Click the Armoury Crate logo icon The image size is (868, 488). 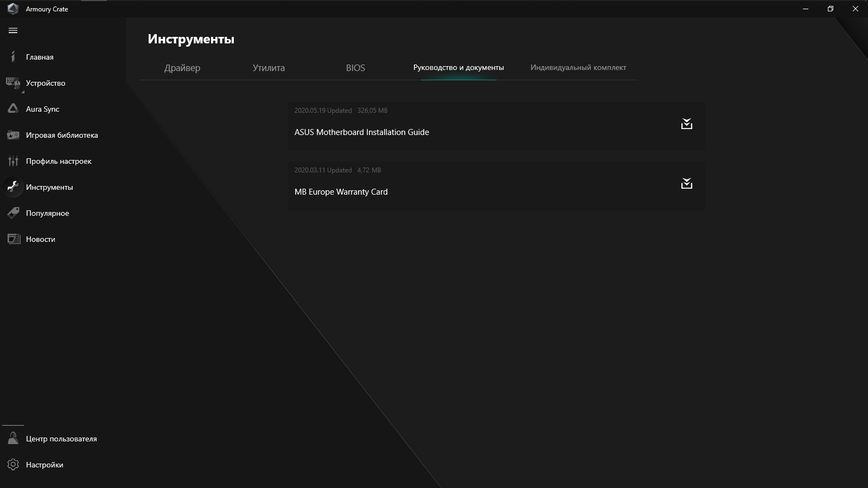click(12, 9)
